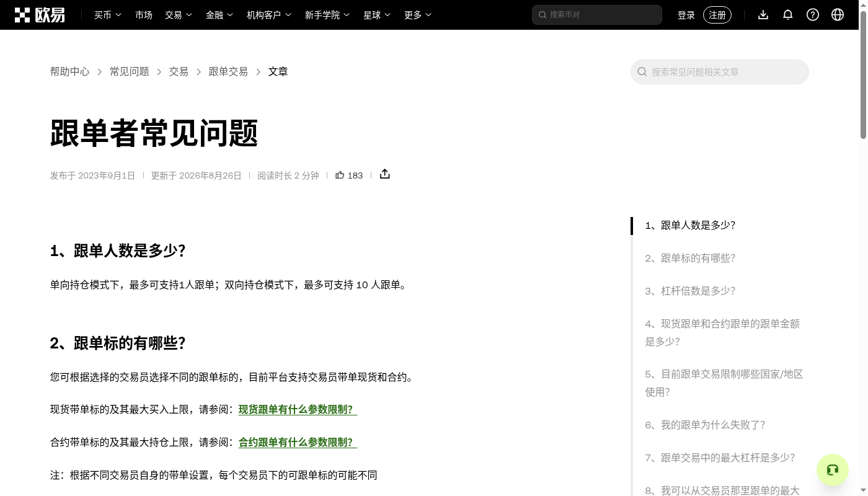Go to 常见问题 breadcrumb
868x496 pixels.
tap(130, 72)
